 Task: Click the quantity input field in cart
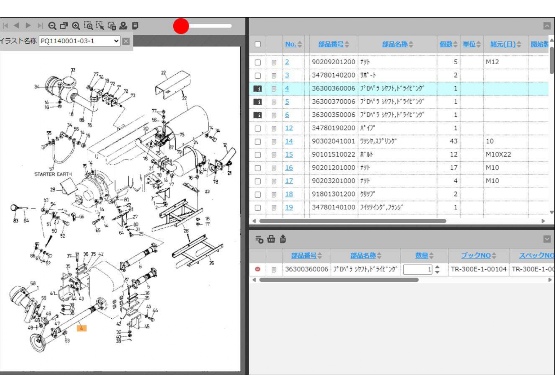[x=417, y=269]
